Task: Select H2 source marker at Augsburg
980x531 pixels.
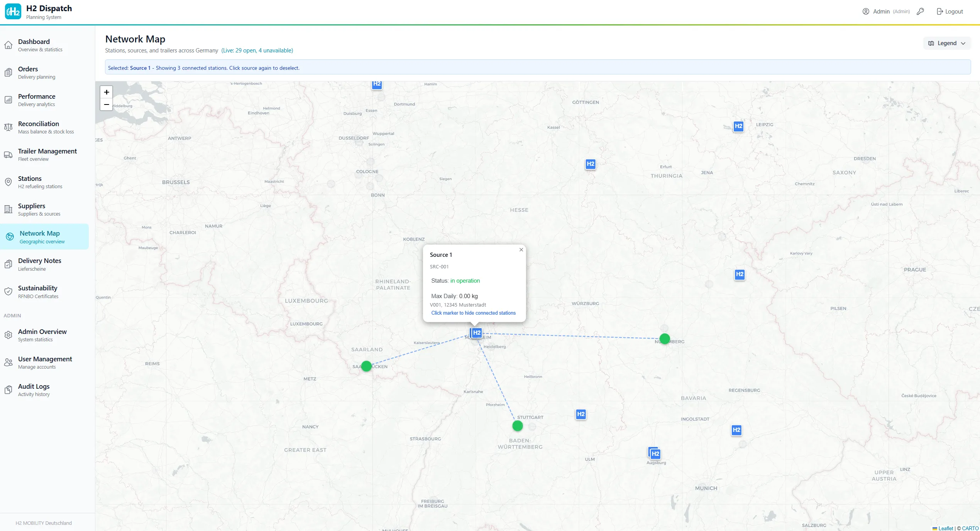Action: coord(655,454)
